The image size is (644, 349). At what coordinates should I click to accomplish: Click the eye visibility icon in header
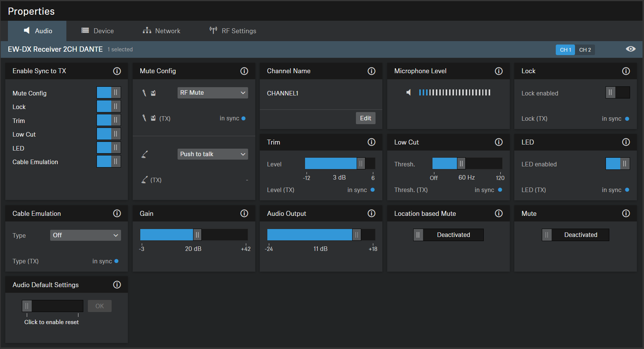click(x=630, y=49)
